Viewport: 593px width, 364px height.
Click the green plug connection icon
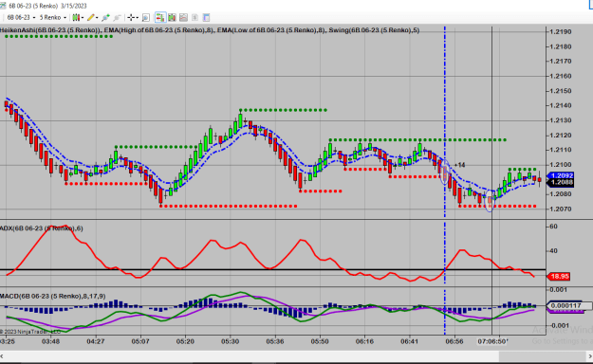pyautogui.click(x=105, y=17)
